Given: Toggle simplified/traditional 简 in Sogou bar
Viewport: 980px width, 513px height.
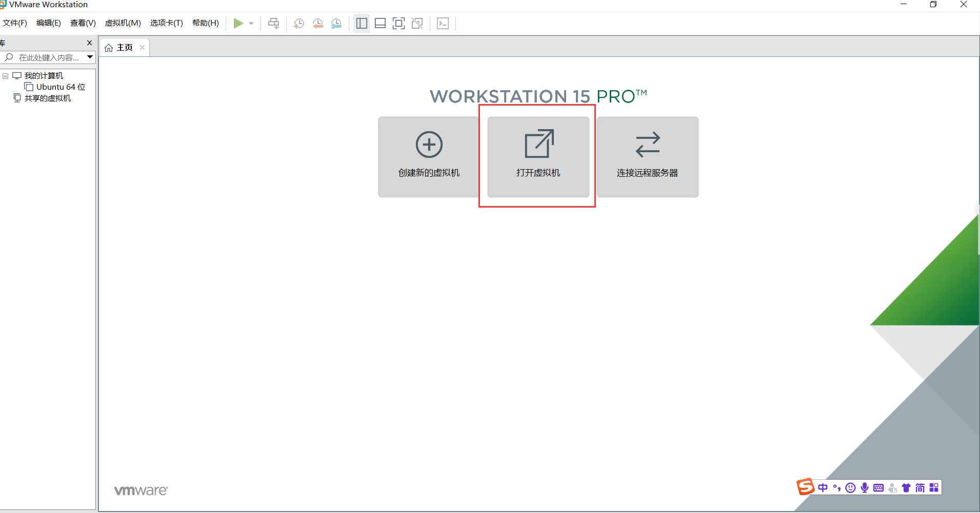Looking at the screenshot, I should pos(920,488).
